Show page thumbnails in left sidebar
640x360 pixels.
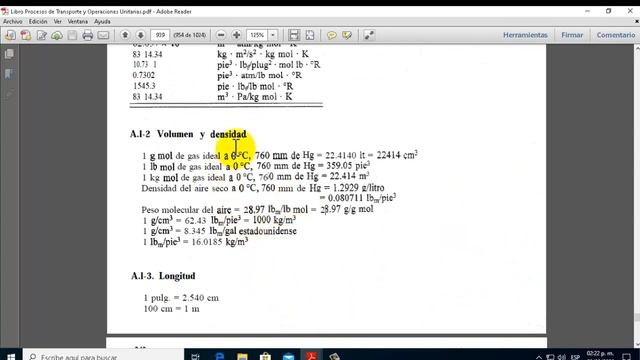(9, 53)
